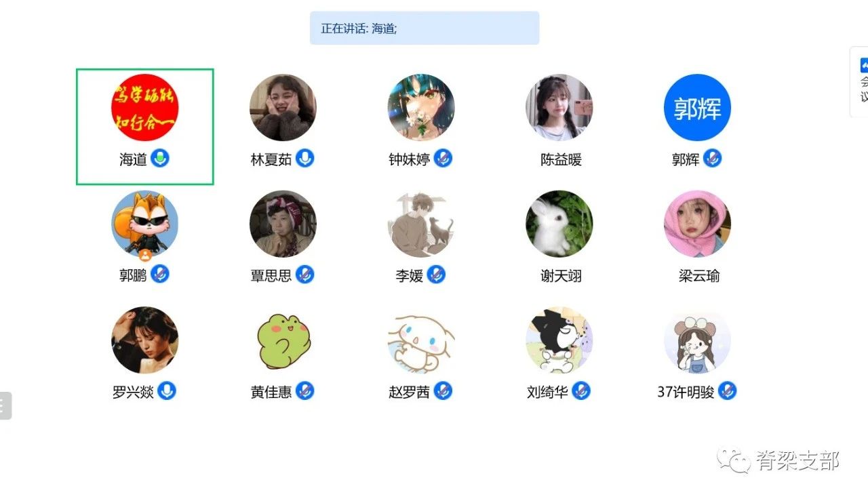Click 37许明骏's muted microphone icon
Image resolution: width=868 pixels, height=482 pixels.
pyautogui.click(x=727, y=390)
